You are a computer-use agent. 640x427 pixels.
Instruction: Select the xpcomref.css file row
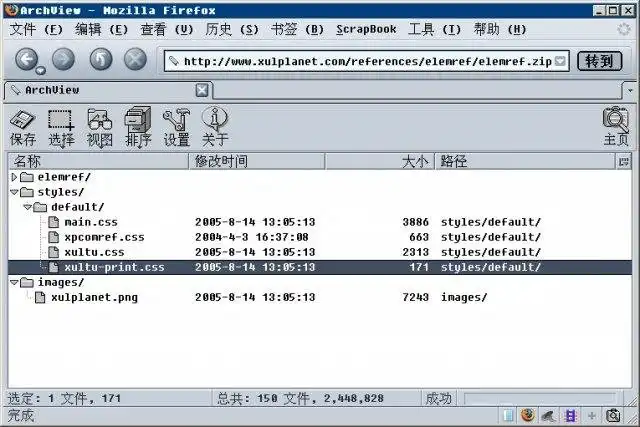(x=320, y=237)
